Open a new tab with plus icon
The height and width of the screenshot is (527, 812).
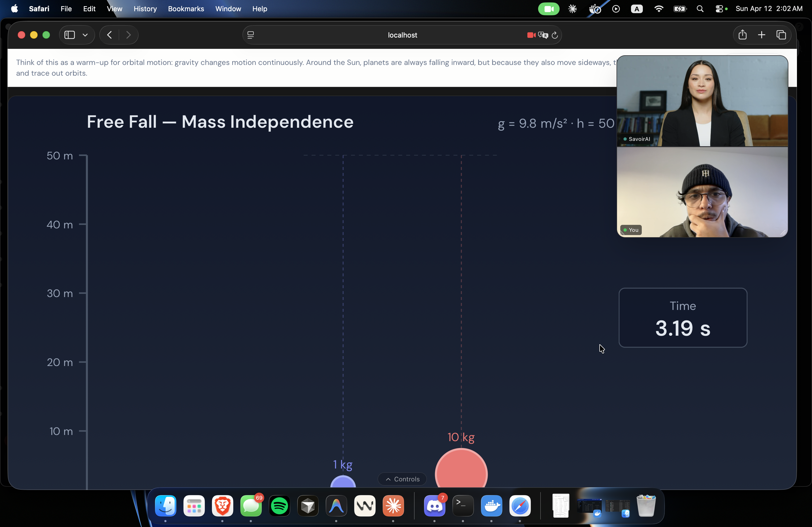pyautogui.click(x=762, y=35)
